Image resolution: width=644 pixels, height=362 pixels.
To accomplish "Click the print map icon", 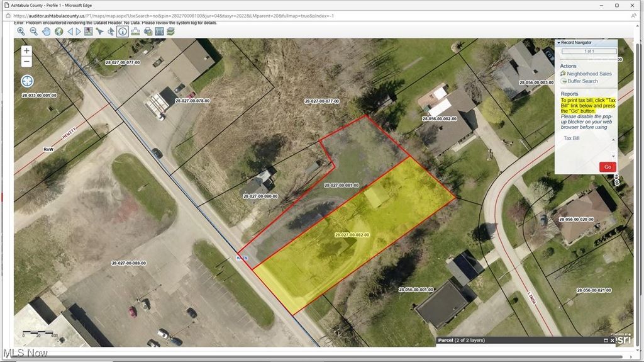I will point(148,31).
